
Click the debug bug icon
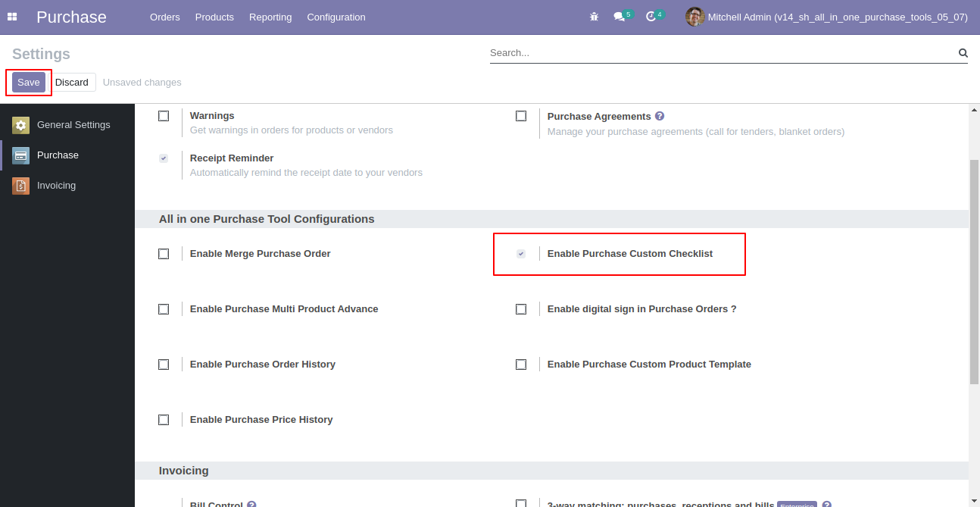pyautogui.click(x=594, y=17)
